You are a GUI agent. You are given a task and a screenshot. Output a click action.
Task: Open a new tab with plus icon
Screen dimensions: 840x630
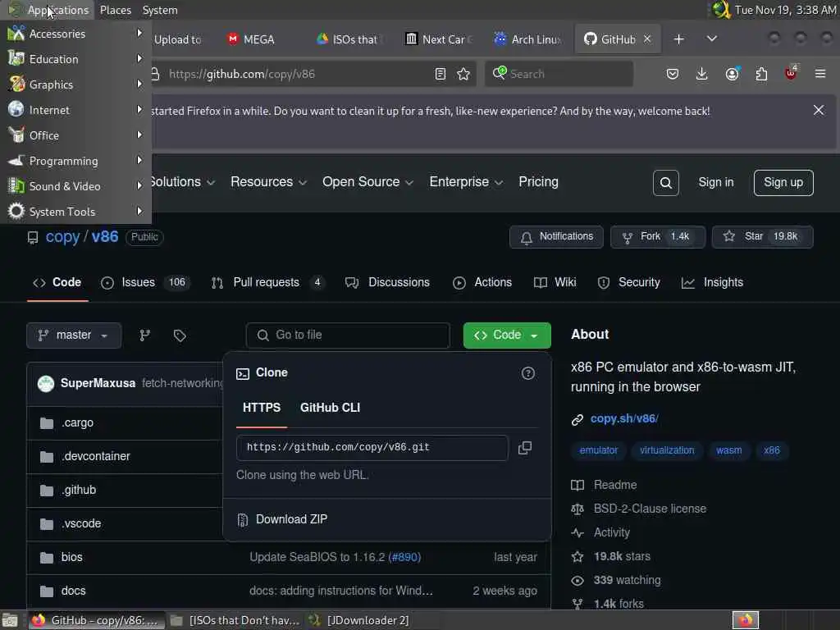coord(678,39)
